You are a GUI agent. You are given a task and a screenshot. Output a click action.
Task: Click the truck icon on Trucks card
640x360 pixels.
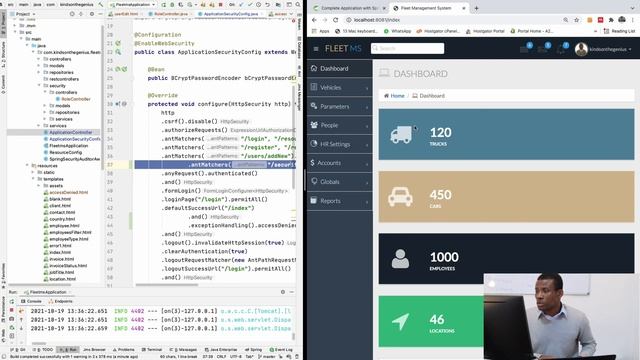pyautogui.click(x=401, y=134)
